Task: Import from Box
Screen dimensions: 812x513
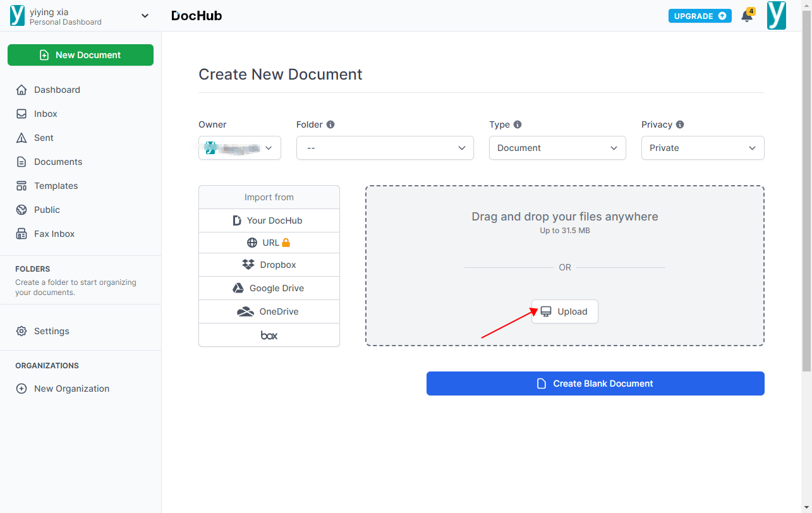Action: [x=269, y=335]
